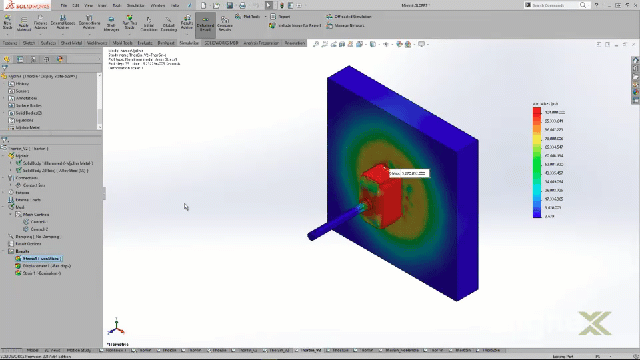Click Compare Results
The width and height of the screenshot is (640, 360).
tap(224, 24)
